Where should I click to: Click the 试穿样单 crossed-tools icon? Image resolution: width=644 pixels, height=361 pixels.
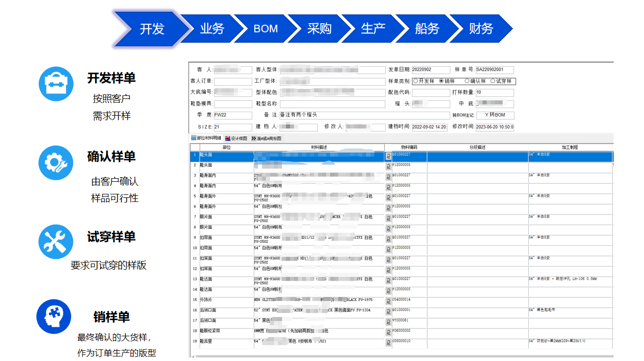click(x=56, y=242)
